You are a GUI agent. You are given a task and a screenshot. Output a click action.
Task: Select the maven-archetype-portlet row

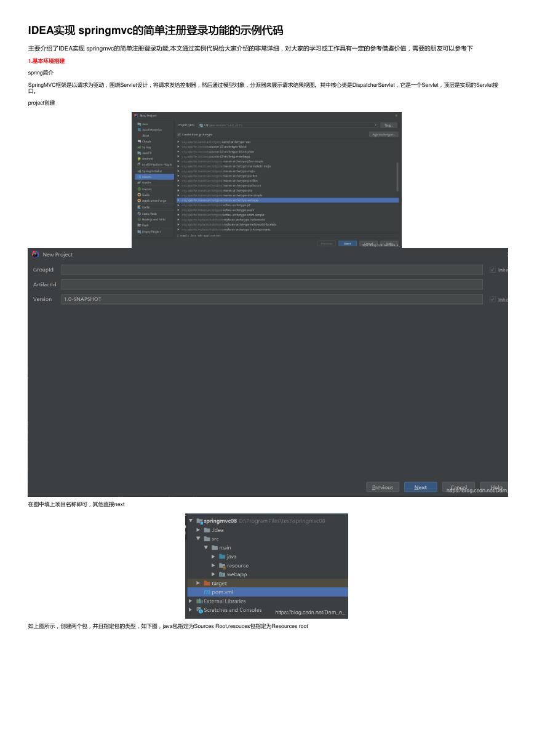pos(288,175)
